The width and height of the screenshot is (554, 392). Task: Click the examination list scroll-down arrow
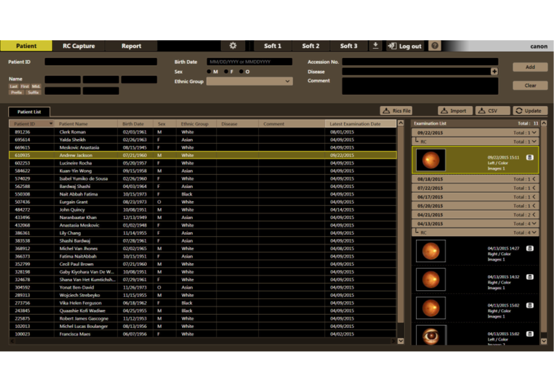coord(544,341)
